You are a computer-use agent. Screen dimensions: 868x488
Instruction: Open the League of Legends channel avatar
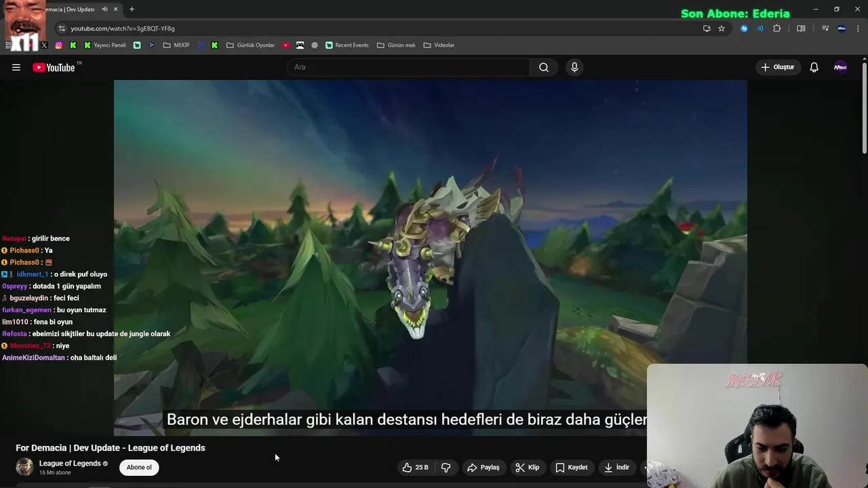(24, 467)
